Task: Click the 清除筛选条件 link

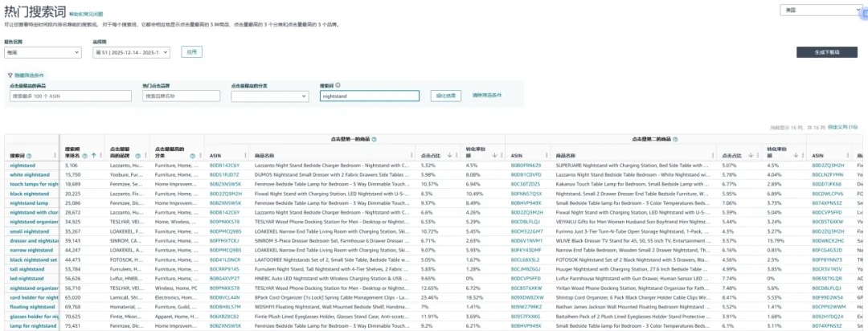Action: click(x=486, y=96)
